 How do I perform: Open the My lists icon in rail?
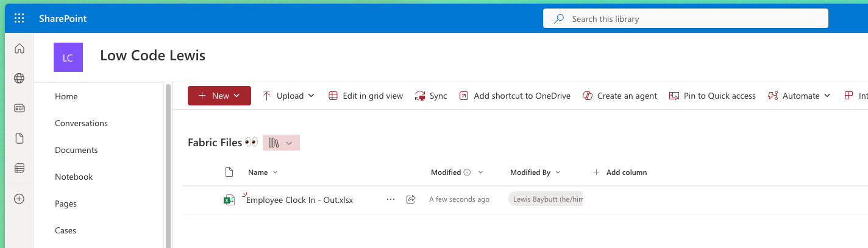[19, 168]
